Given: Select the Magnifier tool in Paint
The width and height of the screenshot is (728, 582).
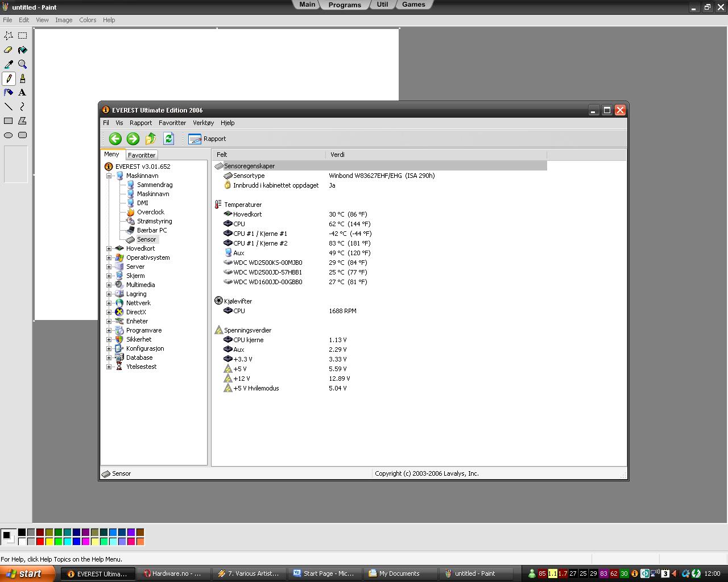Looking at the screenshot, I should [x=23, y=64].
